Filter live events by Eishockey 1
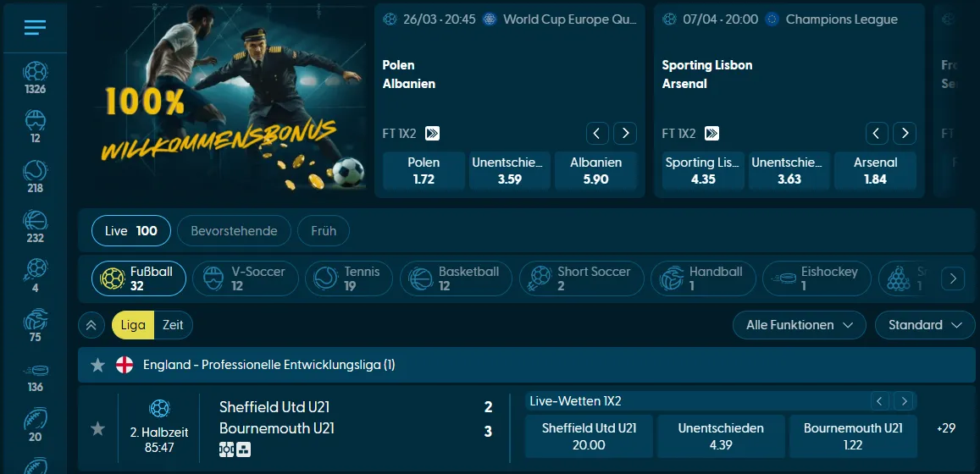The width and height of the screenshot is (980, 474). (x=817, y=278)
